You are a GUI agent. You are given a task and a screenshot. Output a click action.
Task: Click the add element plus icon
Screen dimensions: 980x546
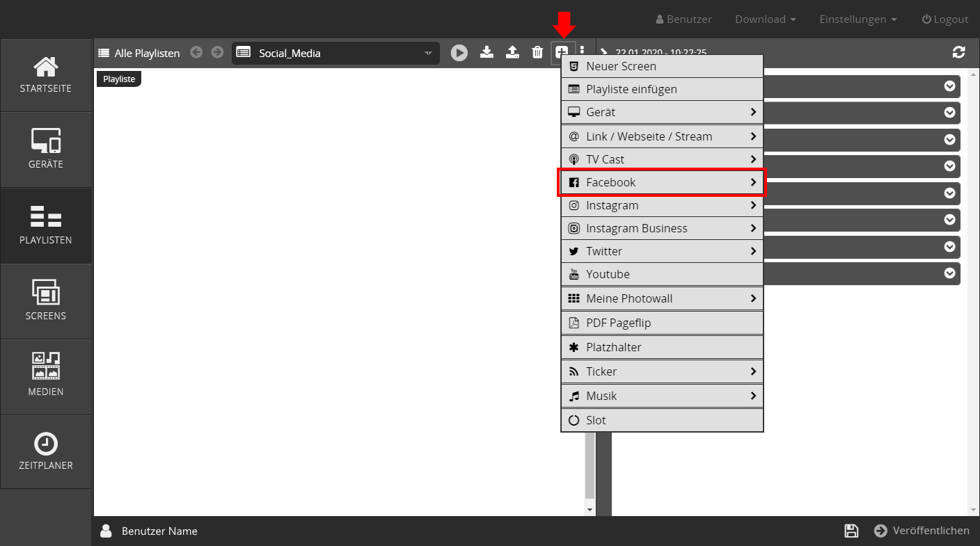tap(562, 52)
